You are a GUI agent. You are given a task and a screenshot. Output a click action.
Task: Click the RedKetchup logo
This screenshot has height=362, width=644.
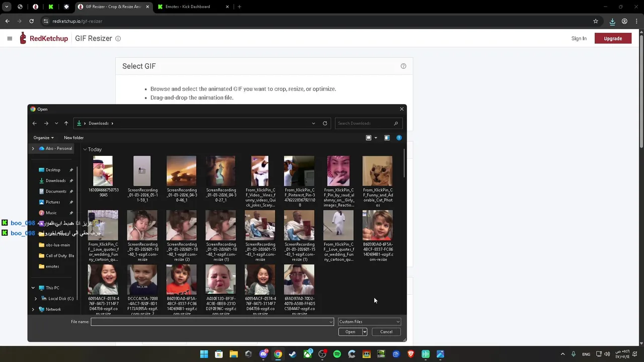pyautogui.click(x=44, y=38)
